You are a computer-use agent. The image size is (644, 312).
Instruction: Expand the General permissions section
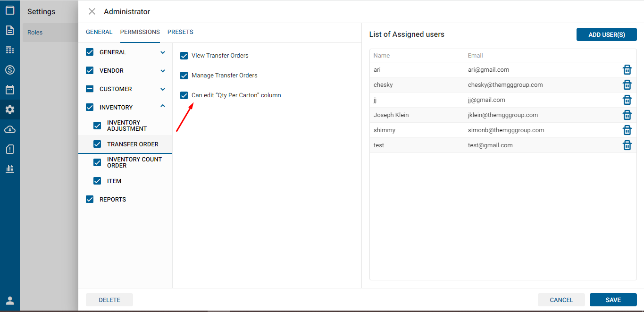click(163, 52)
